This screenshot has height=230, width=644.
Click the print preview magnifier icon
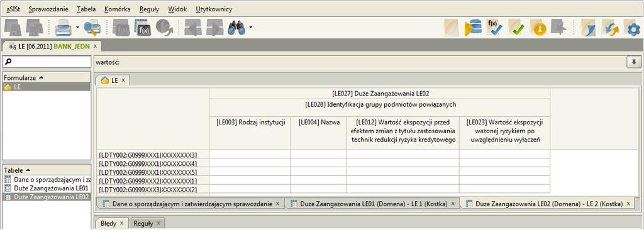(92, 28)
